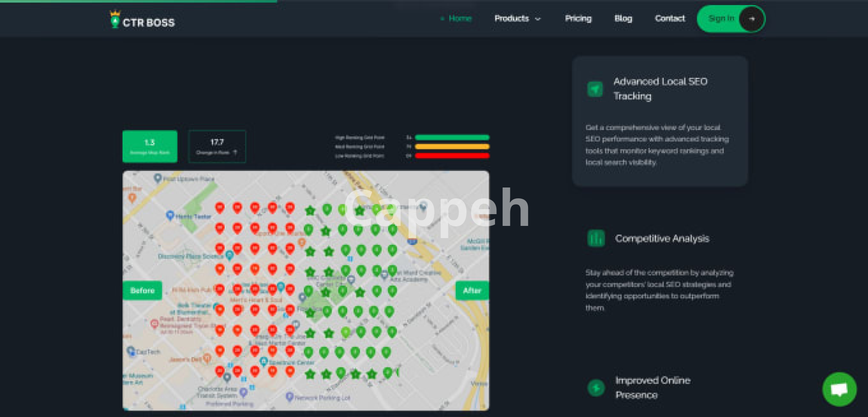Viewport: 868px width, 417px height.
Task: Click the CTR BOSS crown logo
Action: 115,19
